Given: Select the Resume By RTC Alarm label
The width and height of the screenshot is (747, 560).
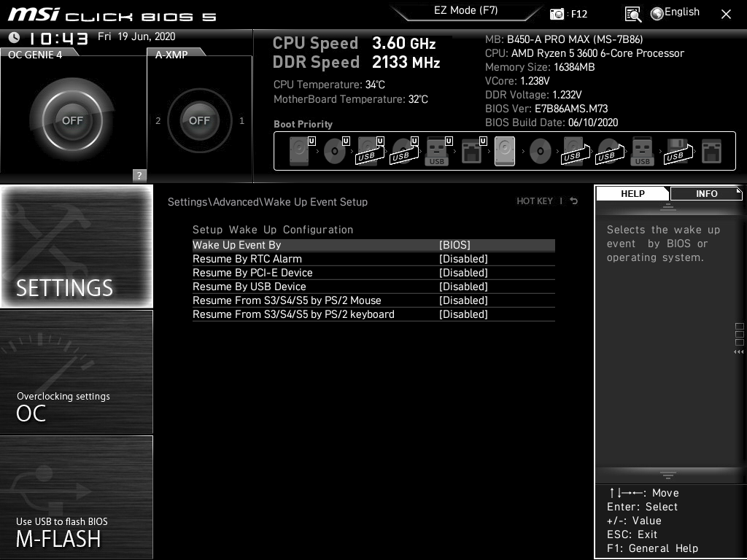Looking at the screenshot, I should [247, 259].
